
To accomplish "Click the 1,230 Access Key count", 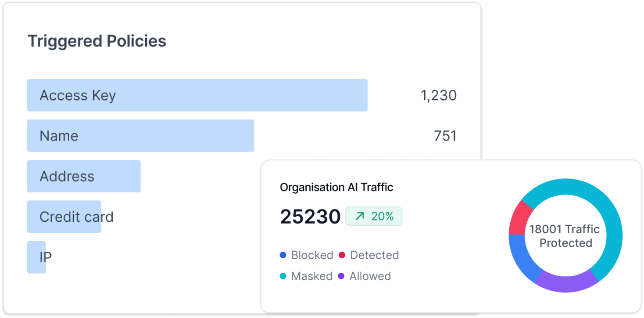I will point(439,95).
